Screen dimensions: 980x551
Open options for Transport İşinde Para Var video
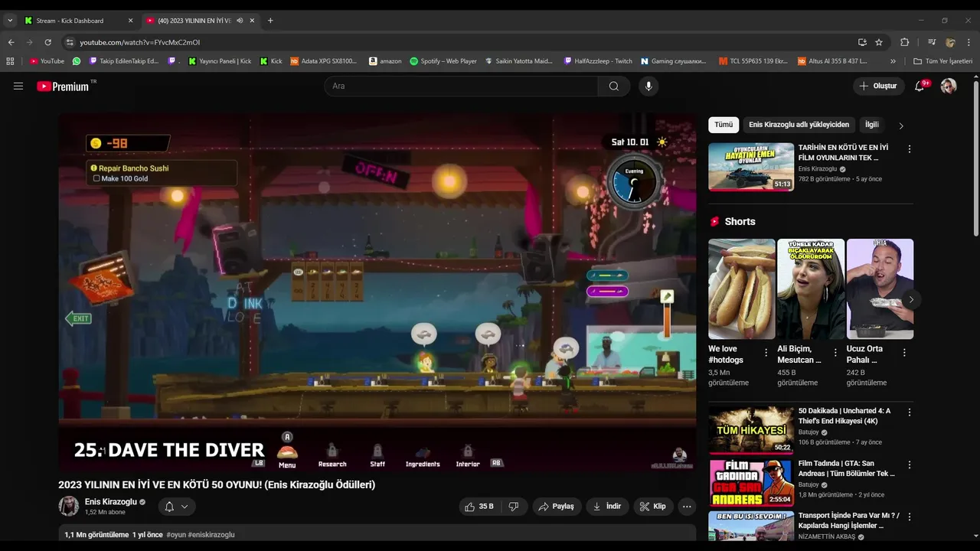[x=910, y=517]
